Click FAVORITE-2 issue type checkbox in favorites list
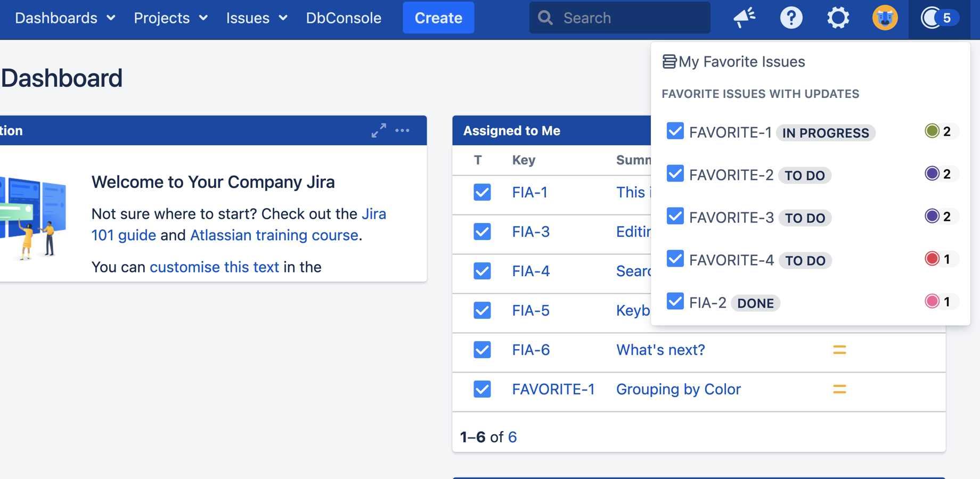980x479 pixels. pyautogui.click(x=675, y=174)
